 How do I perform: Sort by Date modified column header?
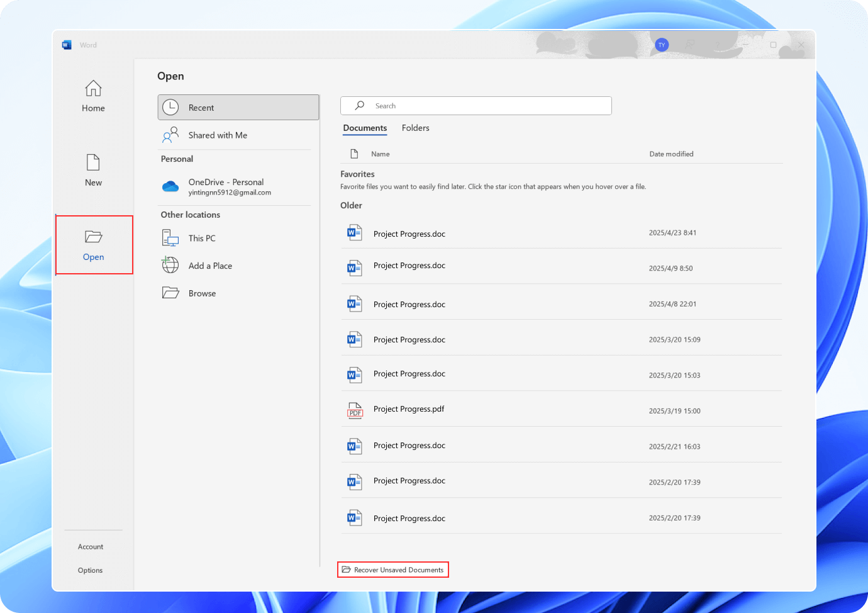point(671,154)
